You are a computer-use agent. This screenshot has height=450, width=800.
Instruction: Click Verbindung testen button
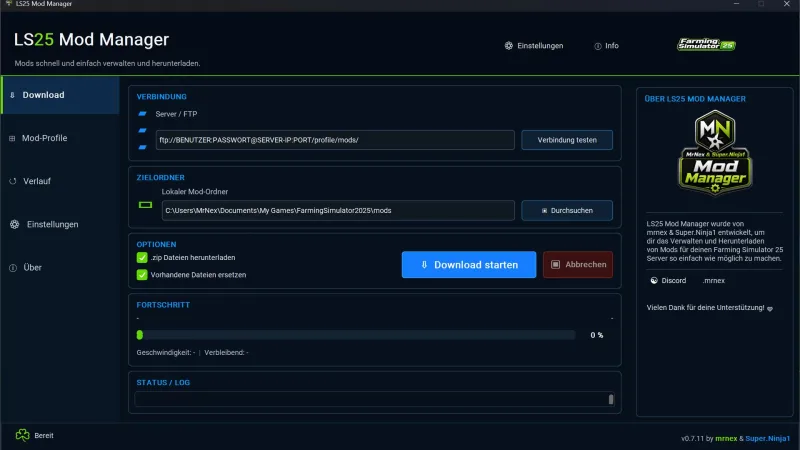[x=567, y=140]
